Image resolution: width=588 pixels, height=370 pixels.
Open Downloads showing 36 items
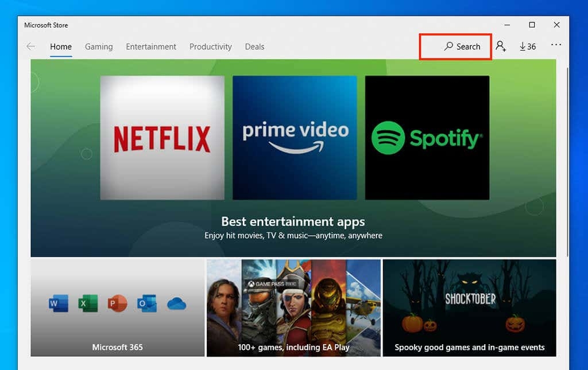[x=528, y=46]
